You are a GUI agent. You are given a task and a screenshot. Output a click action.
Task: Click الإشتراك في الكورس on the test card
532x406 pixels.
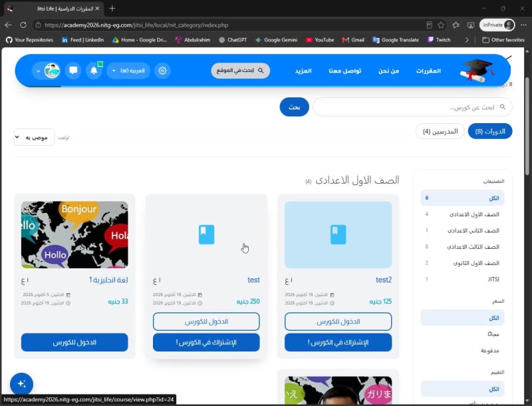click(x=206, y=342)
